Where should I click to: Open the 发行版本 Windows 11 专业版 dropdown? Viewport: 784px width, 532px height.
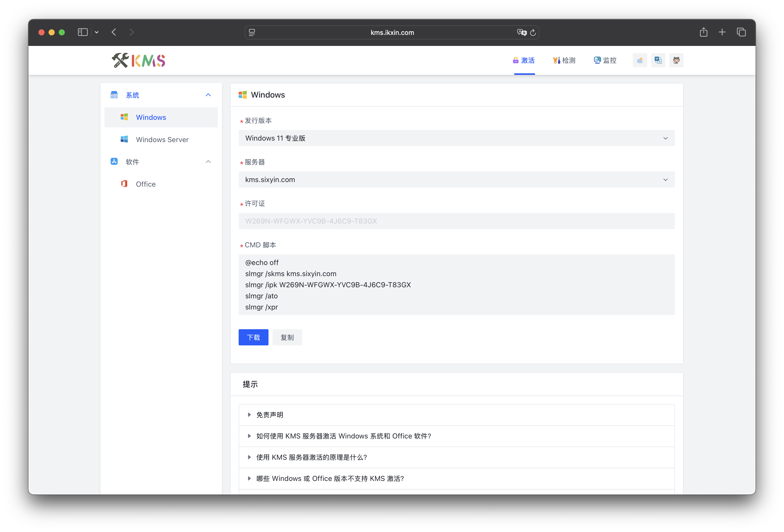[x=457, y=138]
